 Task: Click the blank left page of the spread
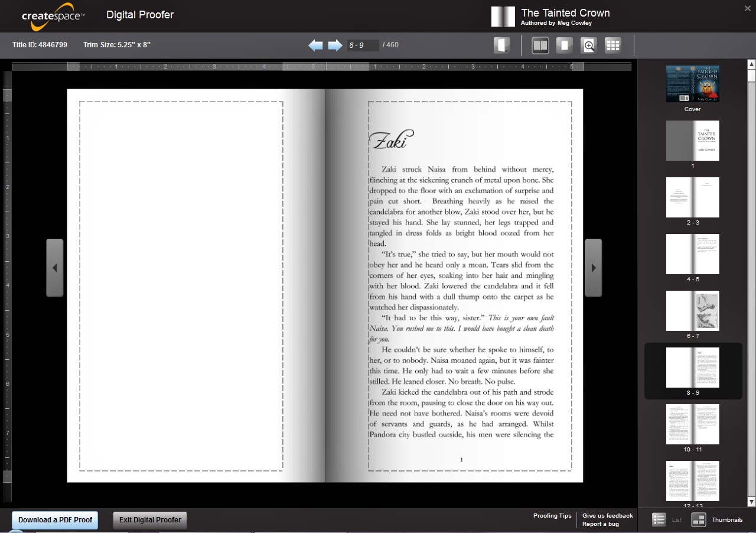tap(196, 285)
